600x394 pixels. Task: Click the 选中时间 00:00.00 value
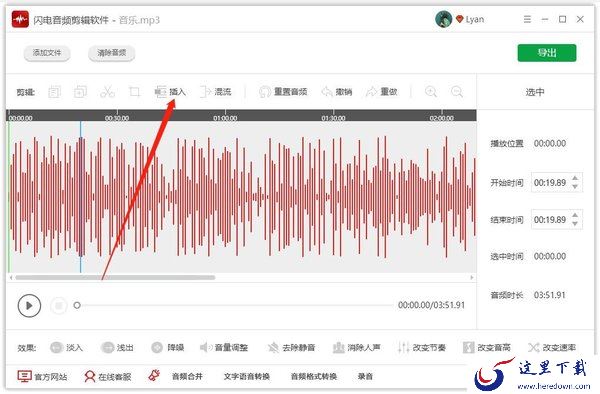(x=550, y=256)
